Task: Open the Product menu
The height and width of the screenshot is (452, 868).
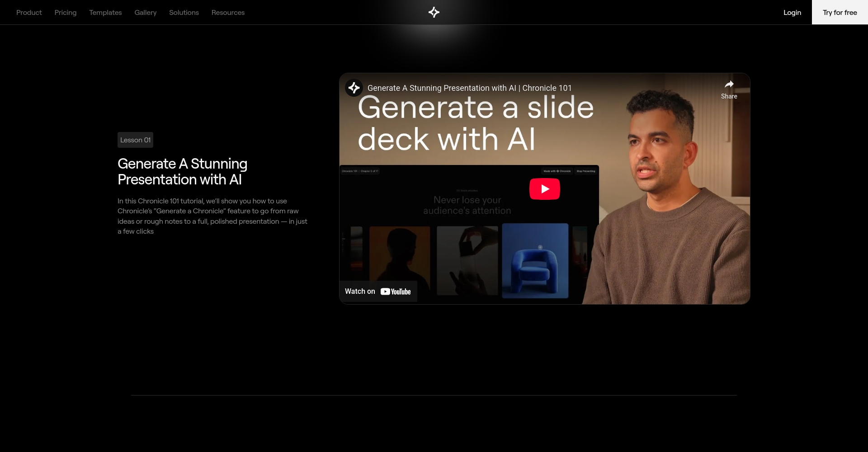Action: [x=29, y=13]
